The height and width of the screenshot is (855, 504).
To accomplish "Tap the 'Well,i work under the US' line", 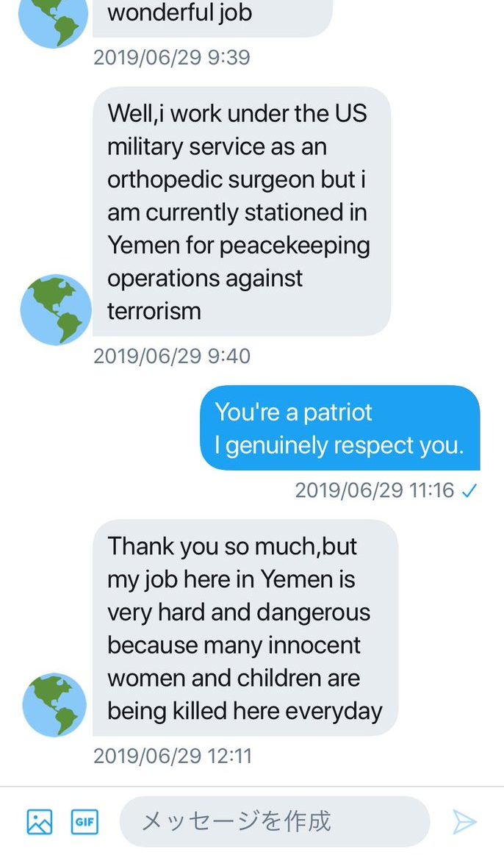I will point(237,113).
